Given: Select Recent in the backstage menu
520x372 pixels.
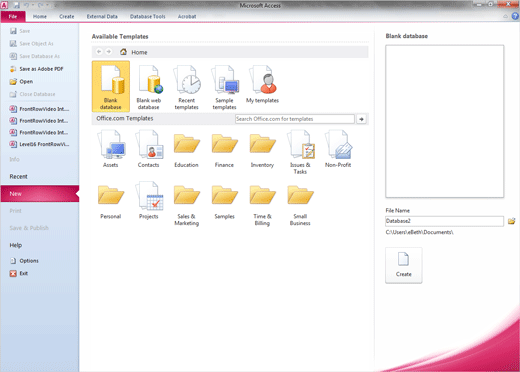Looking at the screenshot, I should (19, 177).
